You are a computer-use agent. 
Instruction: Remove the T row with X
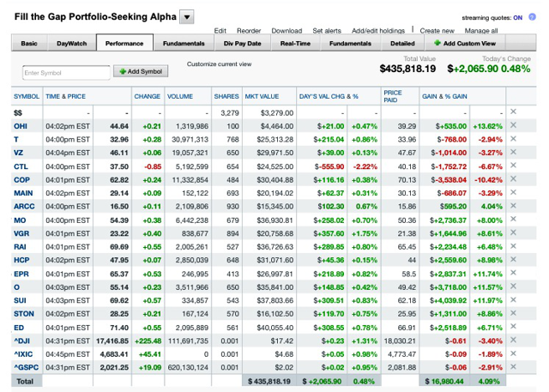click(x=513, y=139)
